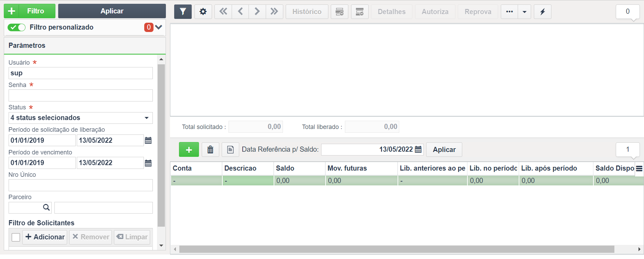This screenshot has height=259, width=644.
Task: Click the Total liberado value field
Action: pos(372,127)
